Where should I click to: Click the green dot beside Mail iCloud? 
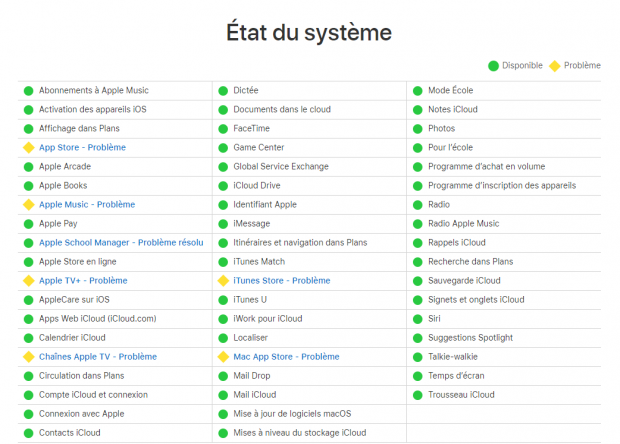pos(223,395)
